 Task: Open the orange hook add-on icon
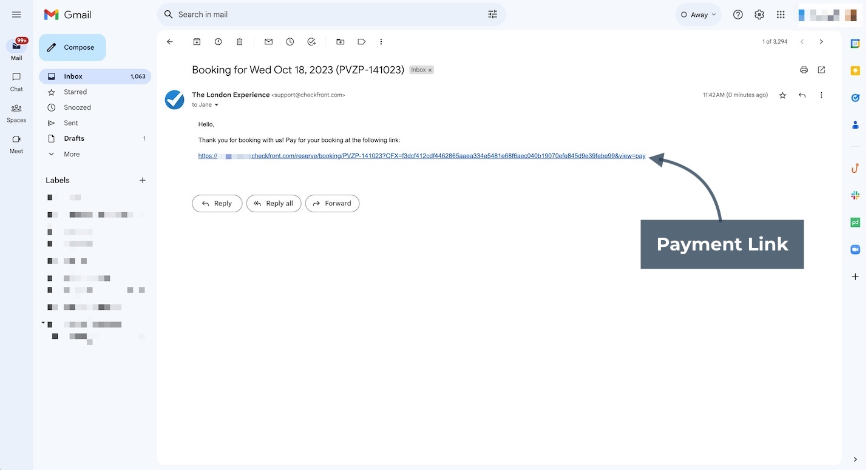pyautogui.click(x=855, y=168)
